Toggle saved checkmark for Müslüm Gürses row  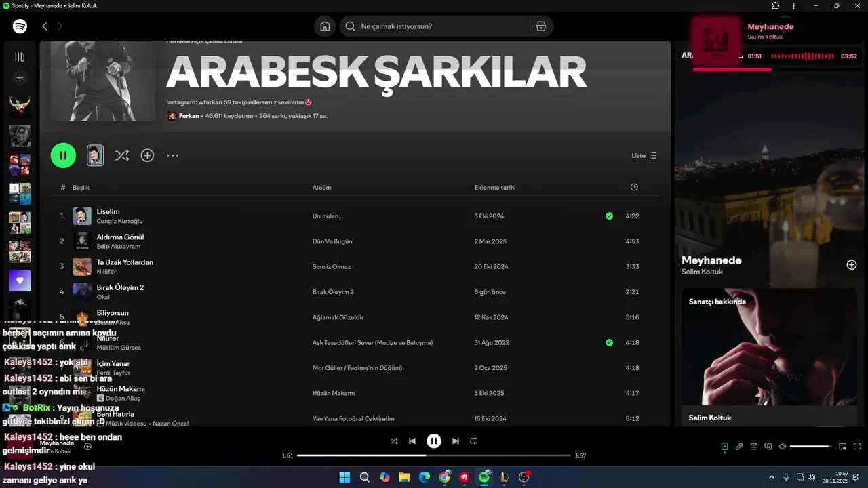tap(609, 343)
